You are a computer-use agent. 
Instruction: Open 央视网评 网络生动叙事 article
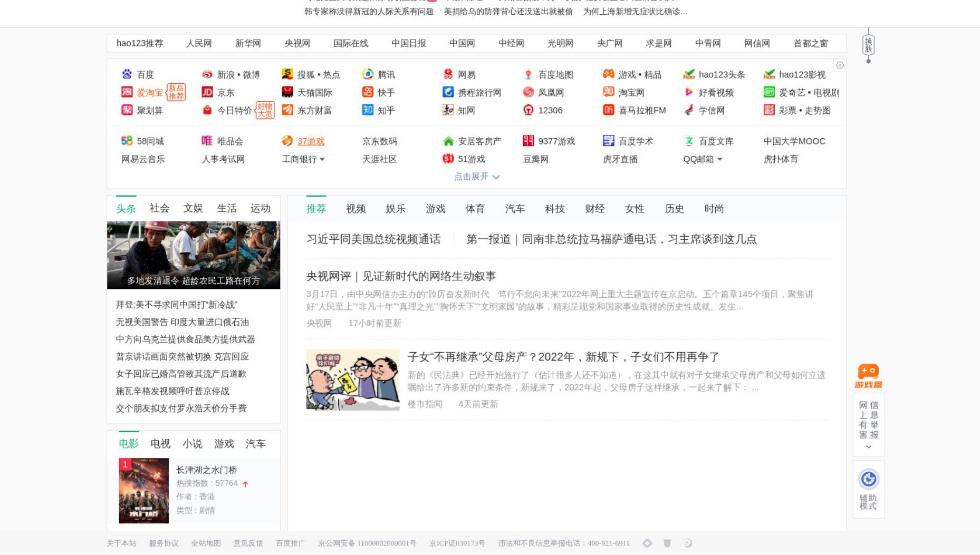coord(401,276)
